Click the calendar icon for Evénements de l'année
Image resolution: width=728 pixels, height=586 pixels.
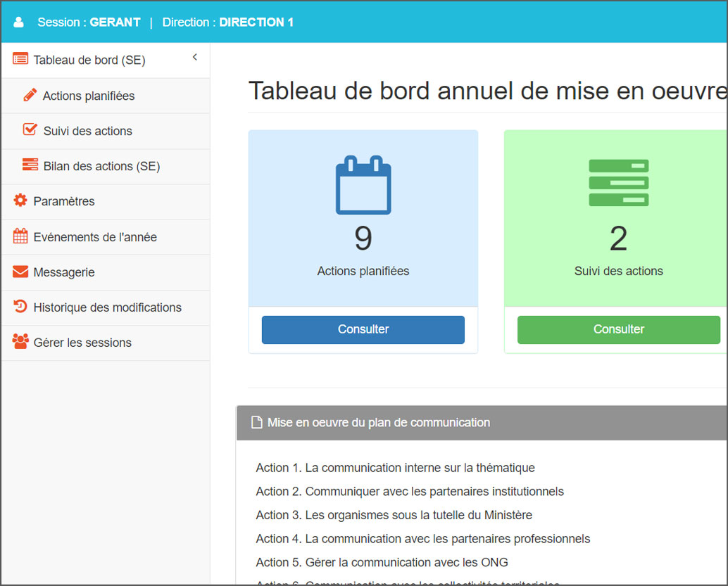coord(20,236)
